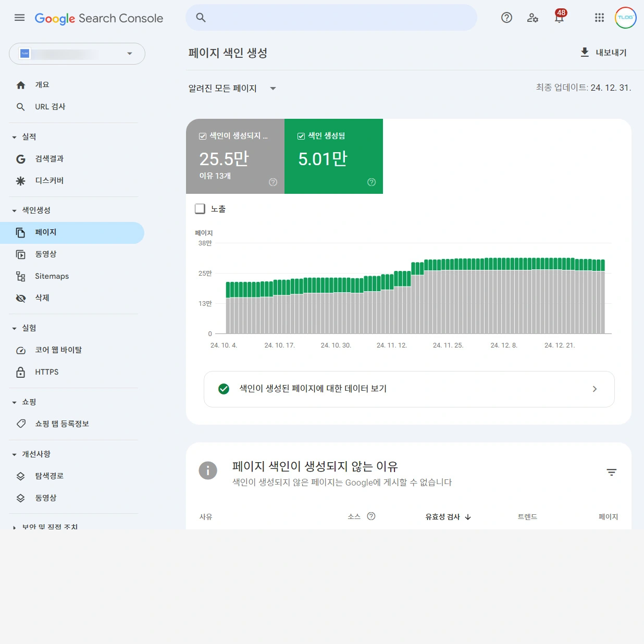Open 색인이 생성된 페이지에 대한 데이터 보기
Screen dimensions: 644x644
409,389
